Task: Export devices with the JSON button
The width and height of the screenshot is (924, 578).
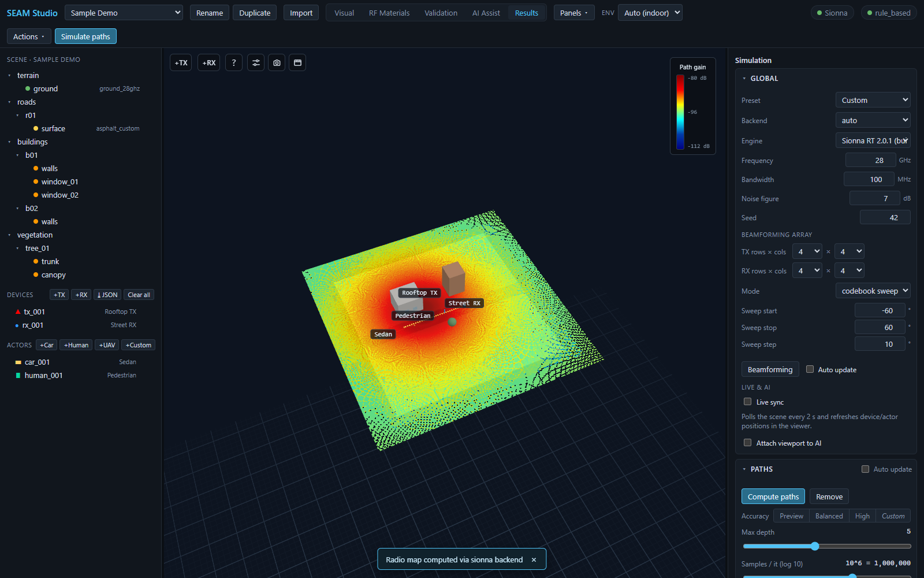Action: click(x=107, y=295)
